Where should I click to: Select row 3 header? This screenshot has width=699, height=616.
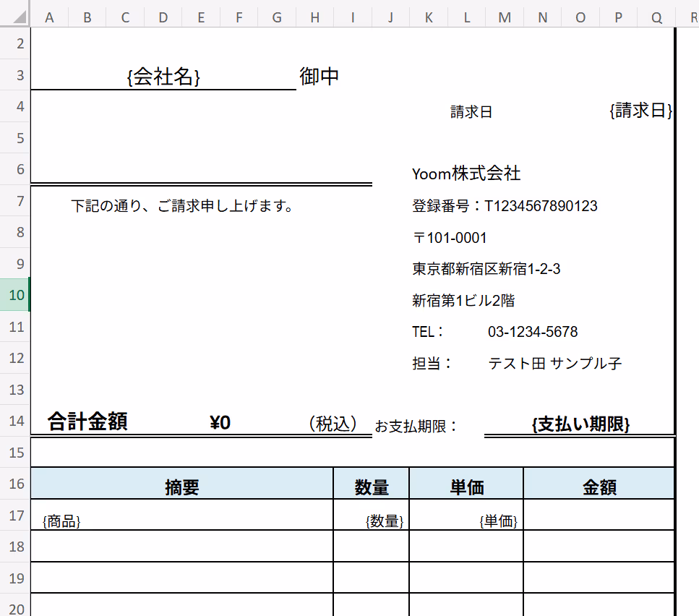point(15,75)
